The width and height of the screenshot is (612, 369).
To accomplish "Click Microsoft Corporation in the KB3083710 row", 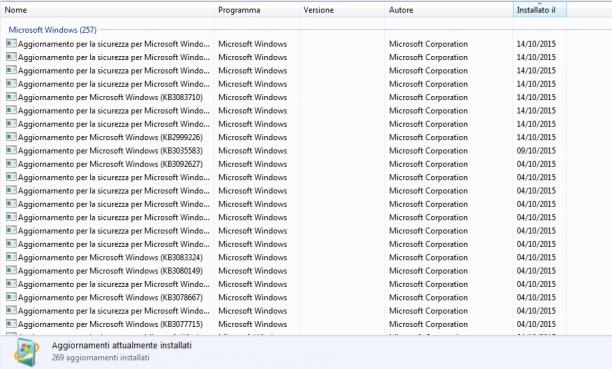I will tap(428, 97).
